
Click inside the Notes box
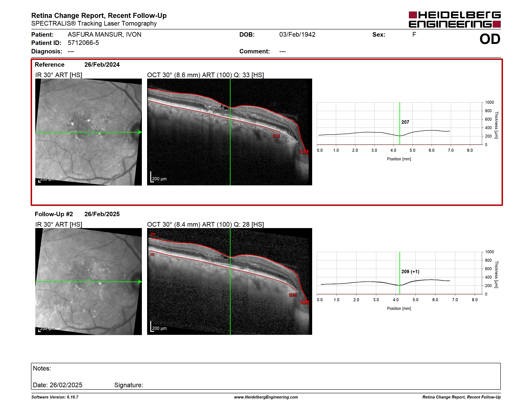point(266,376)
